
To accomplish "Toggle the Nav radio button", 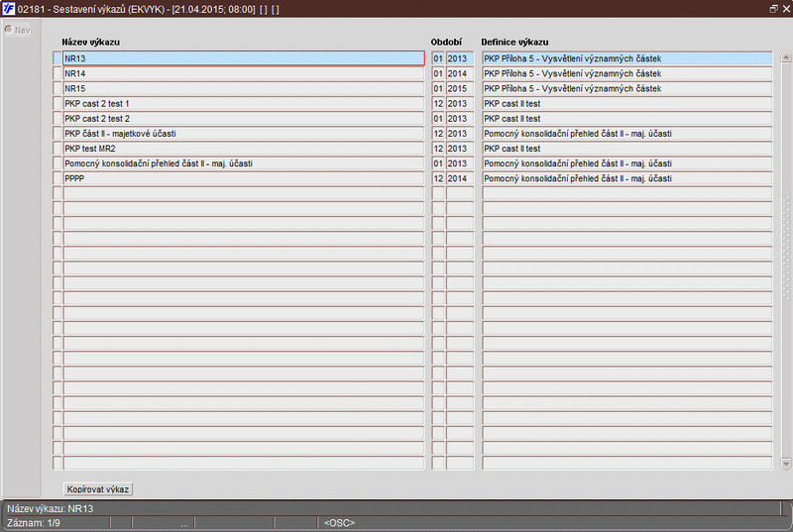I will [x=9, y=30].
